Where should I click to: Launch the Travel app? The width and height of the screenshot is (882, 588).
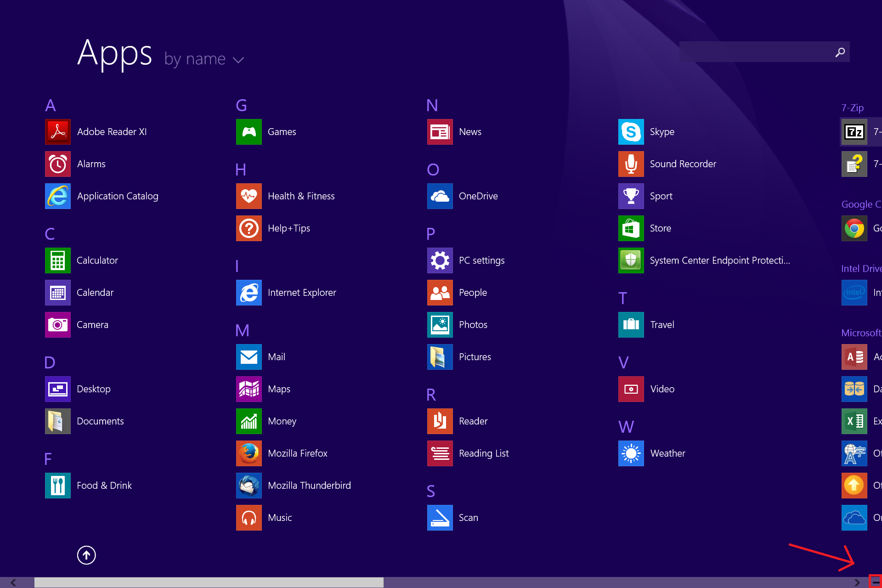(631, 325)
